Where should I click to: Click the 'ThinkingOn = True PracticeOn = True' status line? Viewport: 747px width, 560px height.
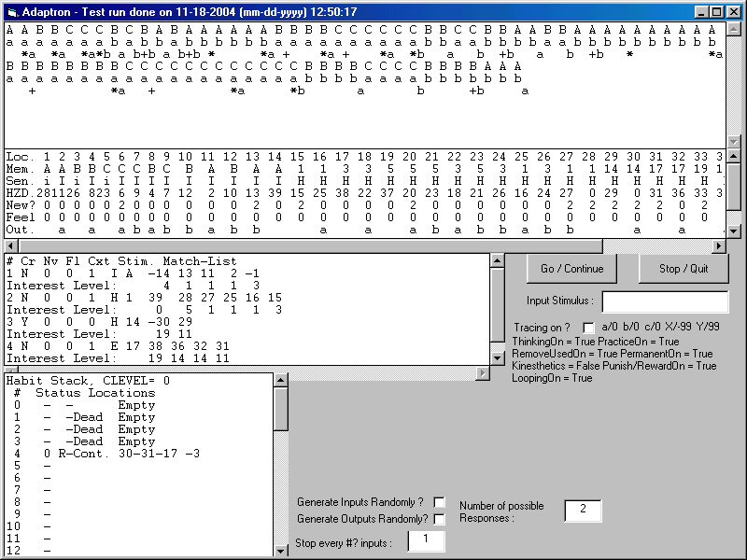(596, 342)
